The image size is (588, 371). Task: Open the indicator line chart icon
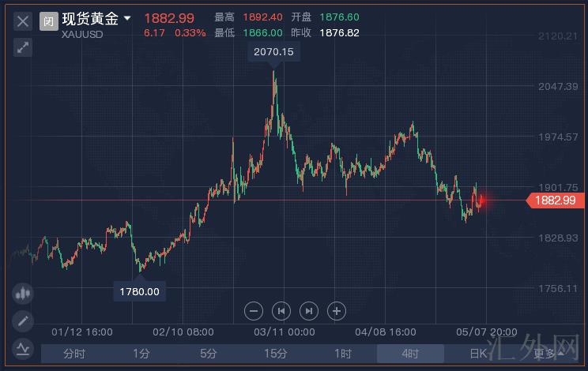coord(22,347)
